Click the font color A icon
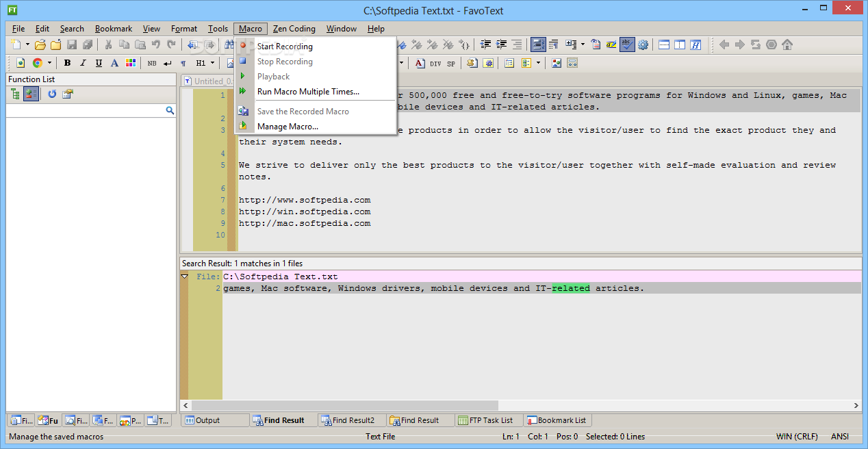The width and height of the screenshot is (868, 449). [x=114, y=63]
